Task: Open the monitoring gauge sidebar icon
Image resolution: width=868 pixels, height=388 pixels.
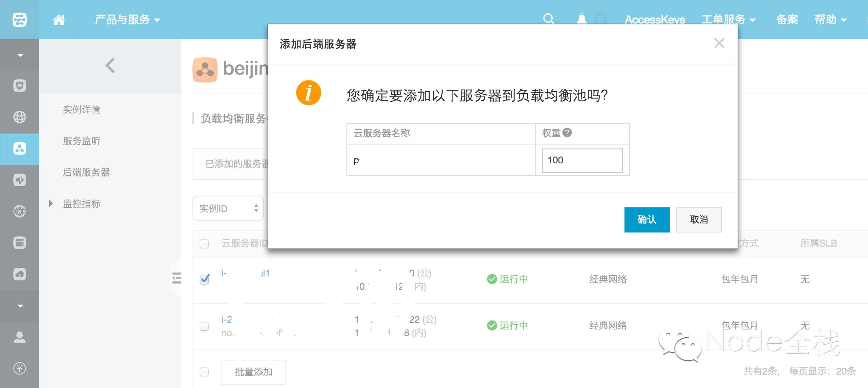Action: click(20, 180)
